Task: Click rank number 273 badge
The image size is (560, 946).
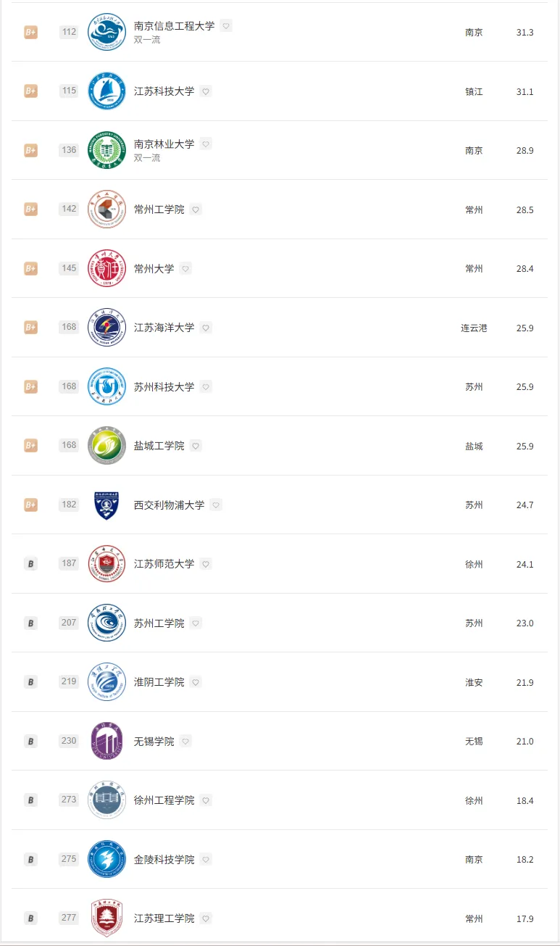Action: [69, 800]
